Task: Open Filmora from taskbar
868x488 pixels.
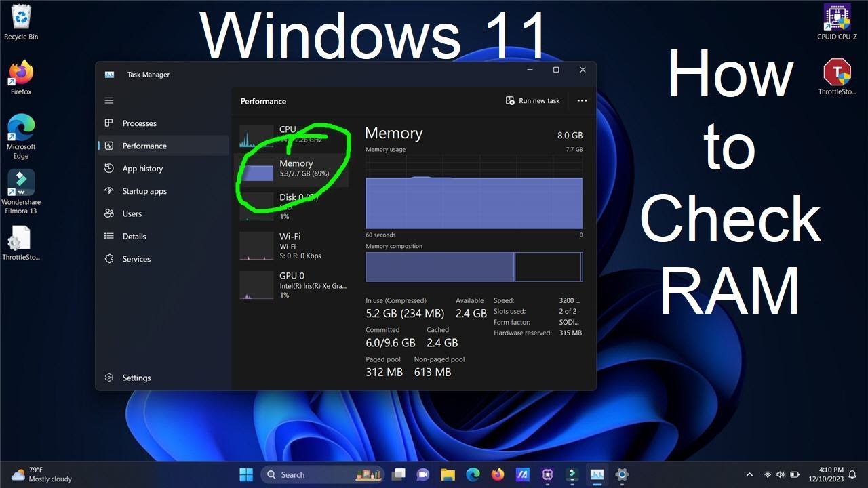Action: 572,474
